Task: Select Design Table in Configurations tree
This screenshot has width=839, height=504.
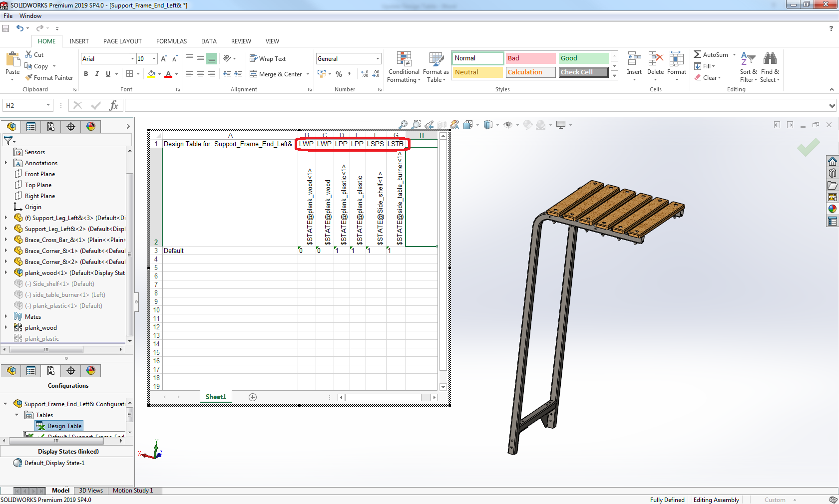Action: point(64,426)
